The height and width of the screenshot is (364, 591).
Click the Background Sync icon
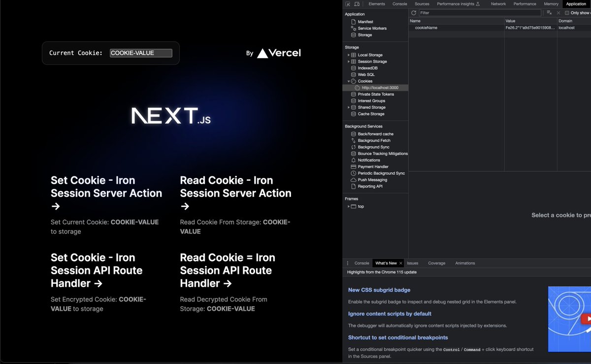354,147
